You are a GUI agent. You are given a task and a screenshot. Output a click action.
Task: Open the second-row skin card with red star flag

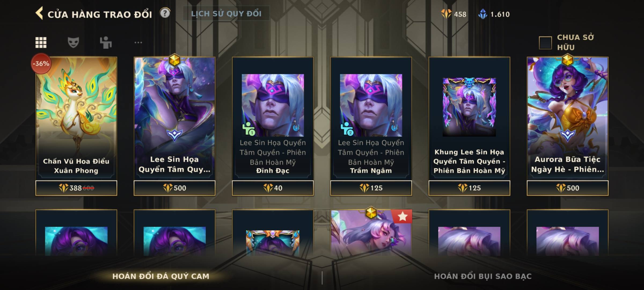tap(371, 233)
